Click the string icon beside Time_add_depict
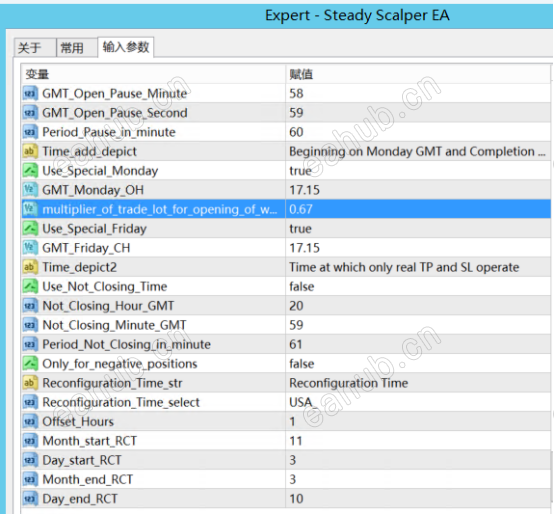The image size is (554, 514). pos(30,152)
